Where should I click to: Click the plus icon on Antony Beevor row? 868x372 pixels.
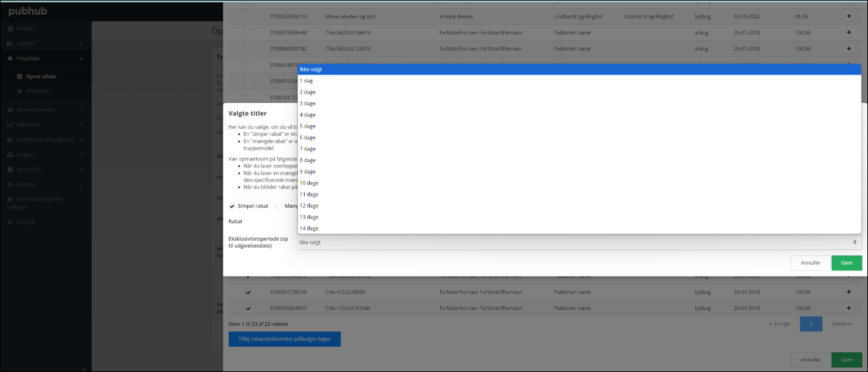849,16
